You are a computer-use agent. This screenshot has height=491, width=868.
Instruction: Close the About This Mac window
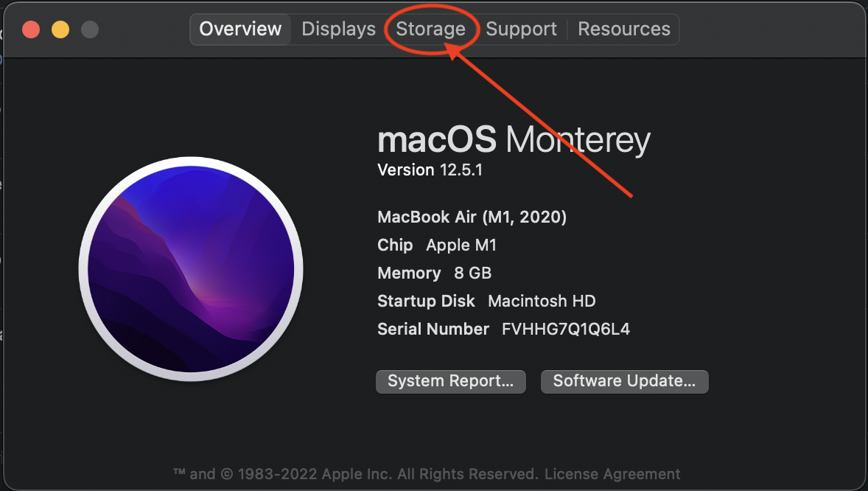coord(31,29)
